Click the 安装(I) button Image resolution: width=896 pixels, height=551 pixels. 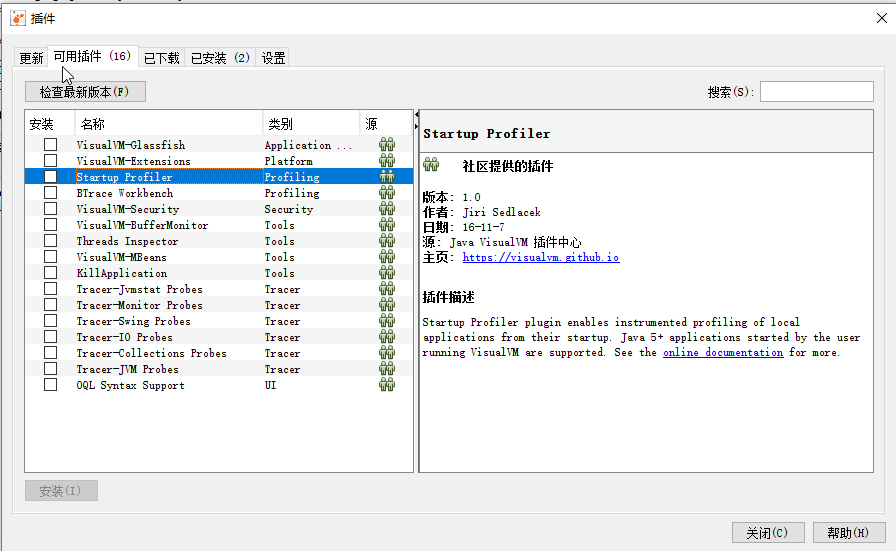(61, 490)
